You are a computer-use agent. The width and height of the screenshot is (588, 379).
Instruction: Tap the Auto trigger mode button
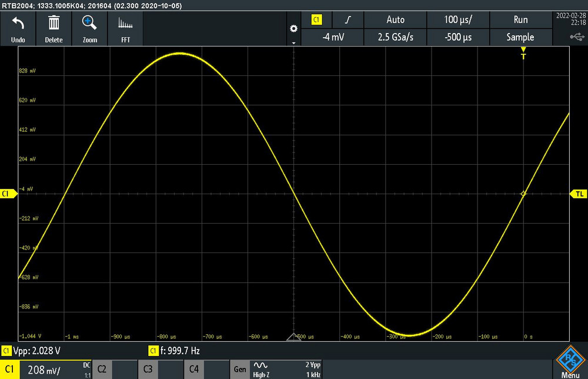tap(395, 19)
